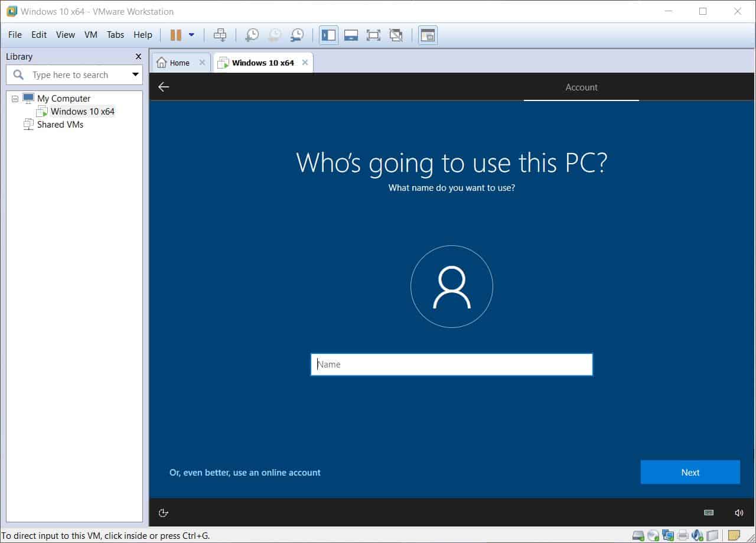Viewport: 756px width, 543px height.
Task: Open the View menu
Action: pos(66,35)
